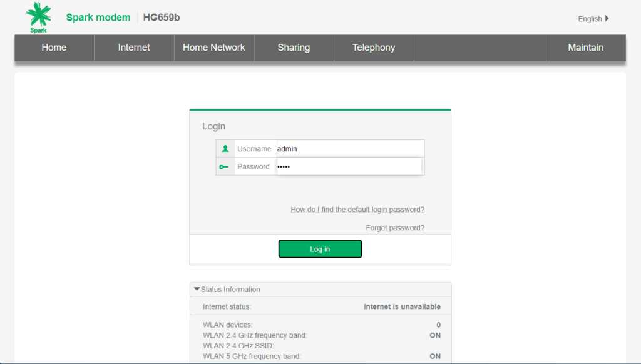Click the green person icon beside Username
The width and height of the screenshot is (641, 364).
point(225,148)
